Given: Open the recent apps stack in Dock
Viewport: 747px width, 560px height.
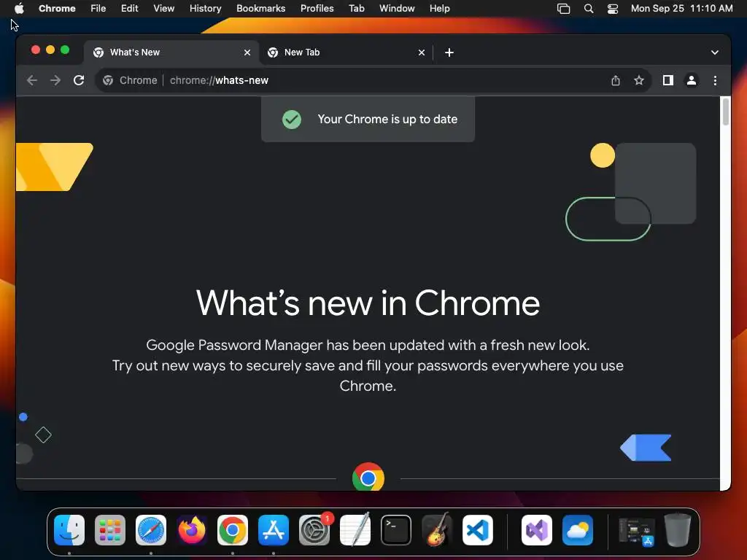Looking at the screenshot, I should 636,530.
